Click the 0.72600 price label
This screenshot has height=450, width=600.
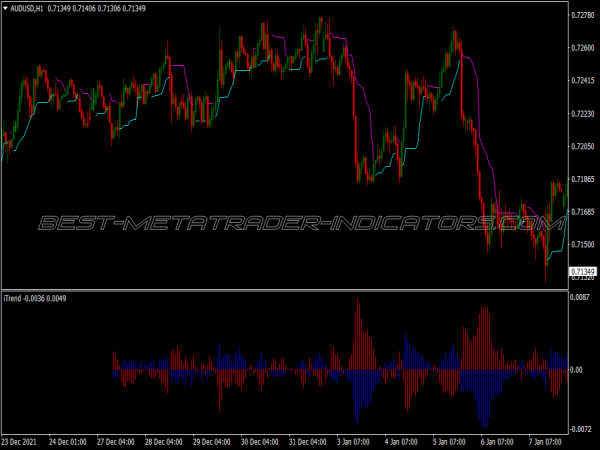coord(583,48)
